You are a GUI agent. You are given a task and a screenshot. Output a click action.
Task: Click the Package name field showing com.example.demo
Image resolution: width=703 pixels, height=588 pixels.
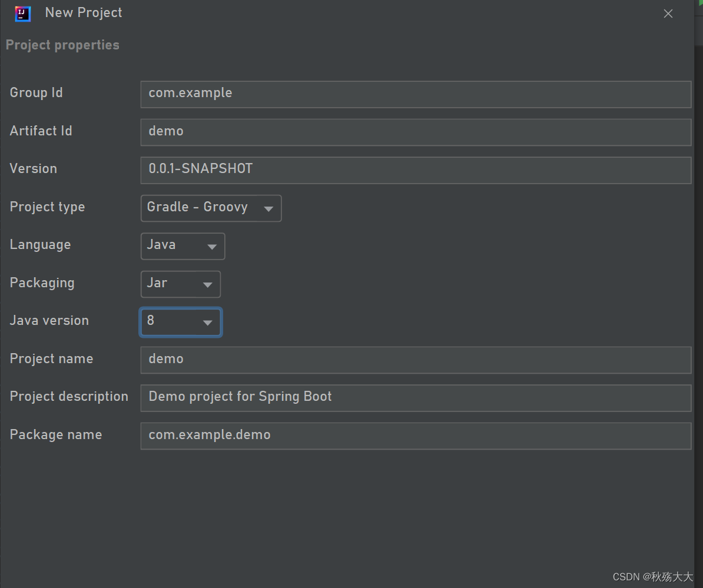[x=412, y=436]
